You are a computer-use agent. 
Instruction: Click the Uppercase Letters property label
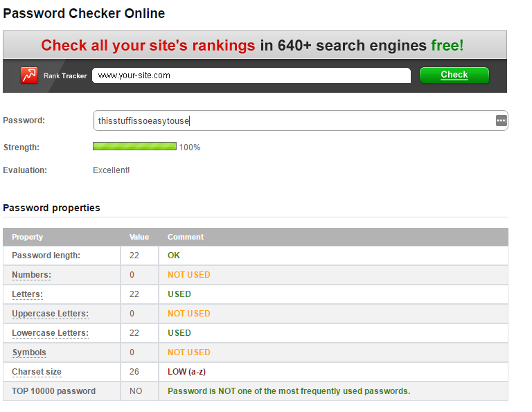pyautogui.click(x=50, y=314)
